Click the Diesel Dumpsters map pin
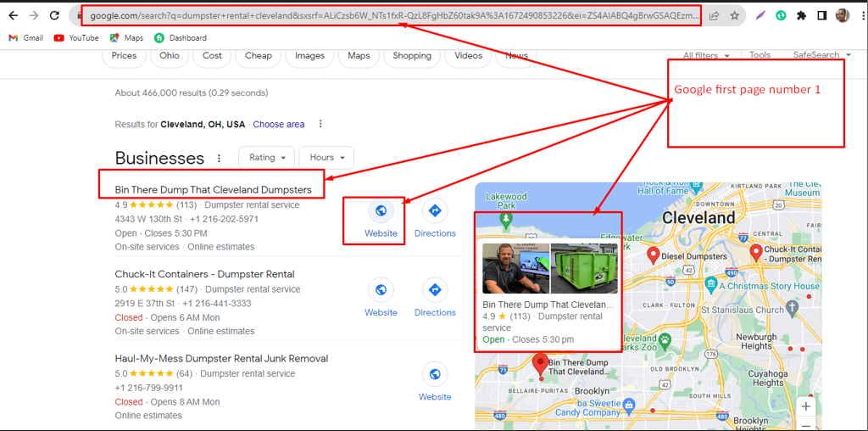This screenshot has width=868, height=431. (654, 255)
